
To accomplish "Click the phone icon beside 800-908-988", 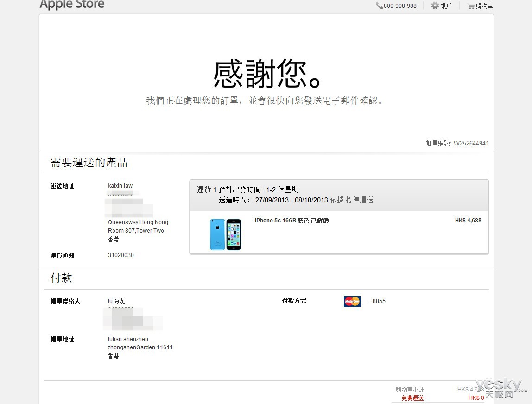I will pyautogui.click(x=379, y=6).
